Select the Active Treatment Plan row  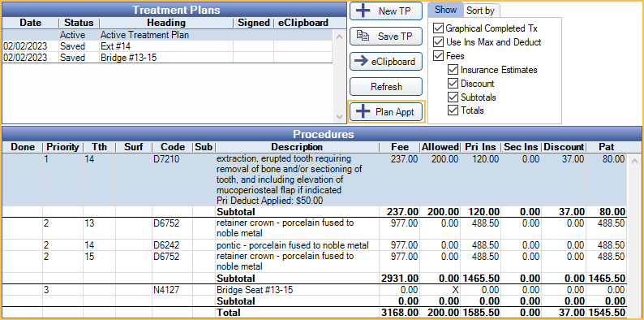[167, 35]
